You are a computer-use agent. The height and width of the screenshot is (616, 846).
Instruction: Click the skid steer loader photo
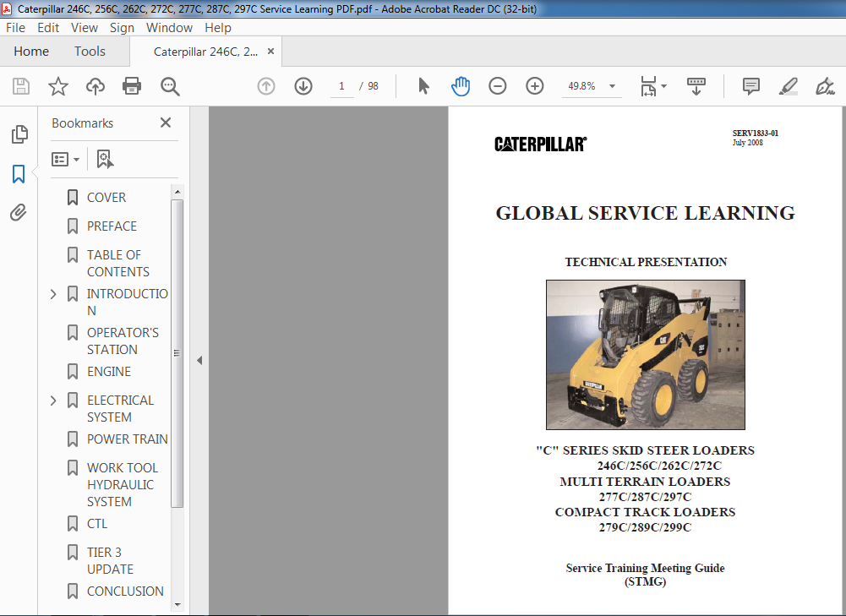[x=646, y=355]
